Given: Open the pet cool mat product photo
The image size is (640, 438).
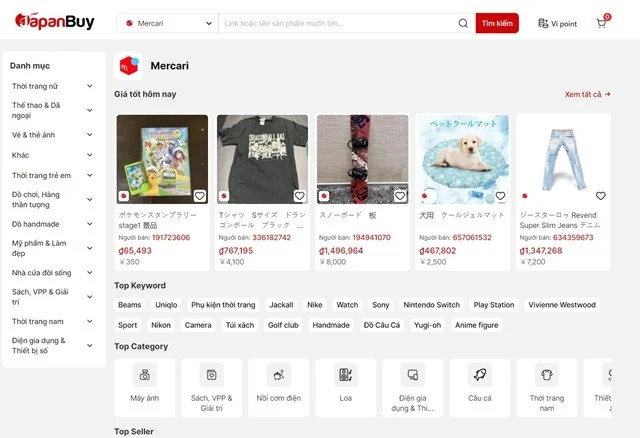Looking at the screenshot, I should 463,159.
